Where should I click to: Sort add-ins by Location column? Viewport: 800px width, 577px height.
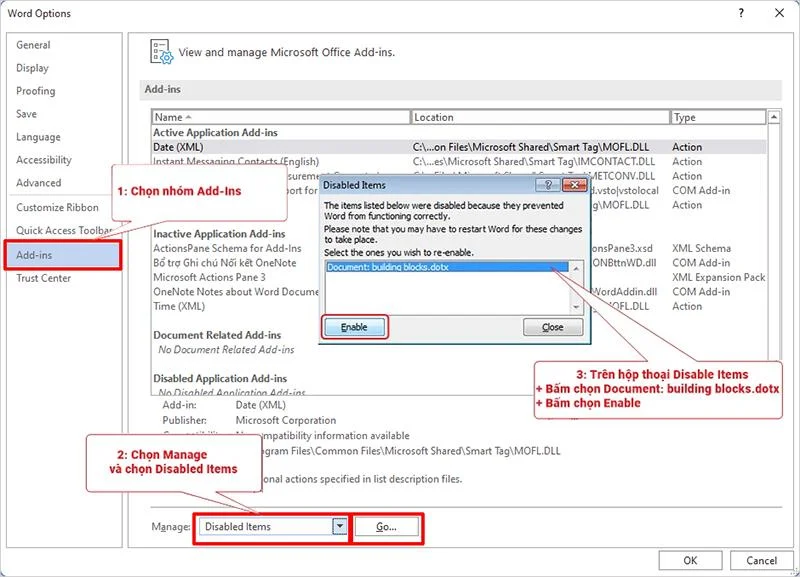pyautogui.click(x=540, y=117)
